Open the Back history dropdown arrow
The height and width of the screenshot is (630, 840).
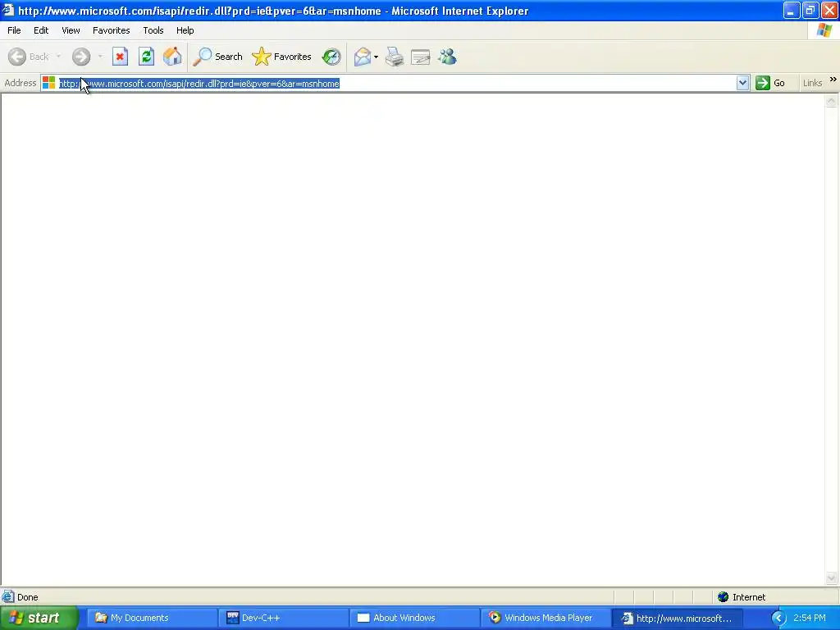(x=58, y=57)
